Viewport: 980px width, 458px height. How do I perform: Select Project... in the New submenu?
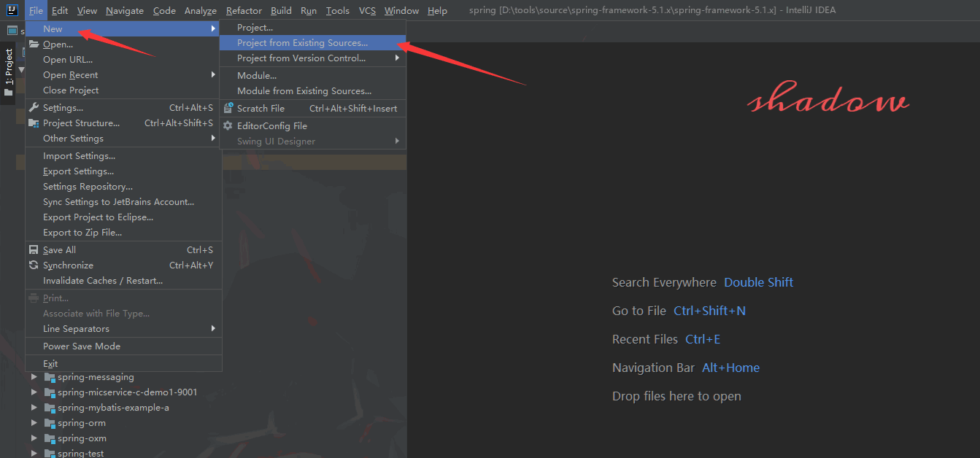pyautogui.click(x=312, y=28)
